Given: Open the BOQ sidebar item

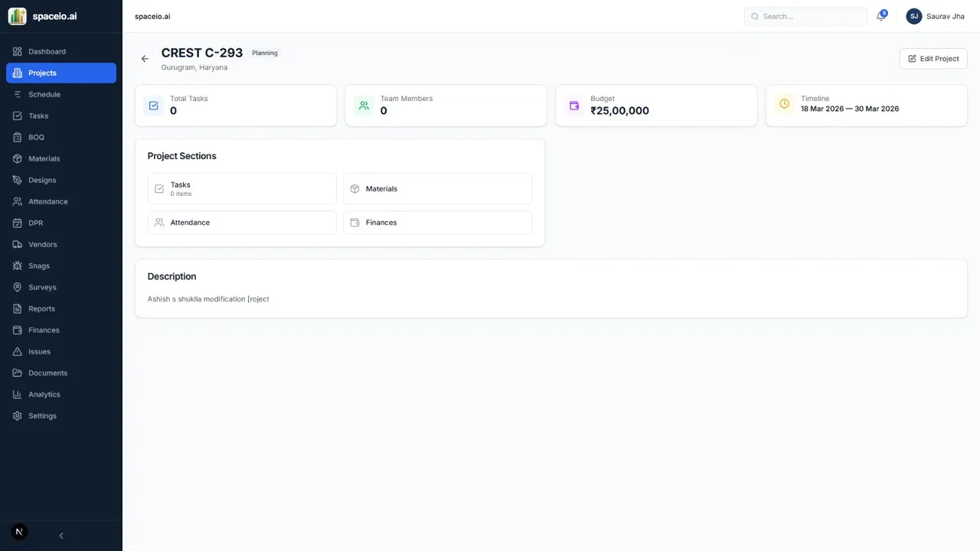Looking at the screenshot, I should [x=61, y=137].
